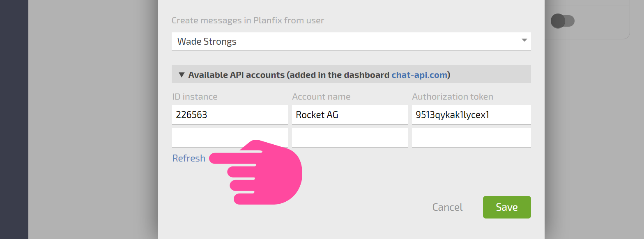The width and height of the screenshot is (644, 239).
Task: Collapse section via the black triangle icon
Action: 182,75
